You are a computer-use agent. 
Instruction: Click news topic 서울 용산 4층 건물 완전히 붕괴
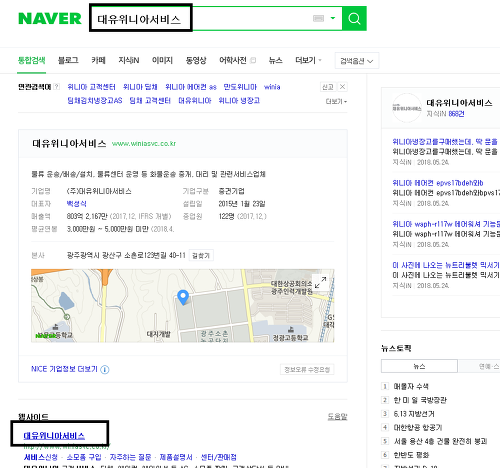[440, 441]
